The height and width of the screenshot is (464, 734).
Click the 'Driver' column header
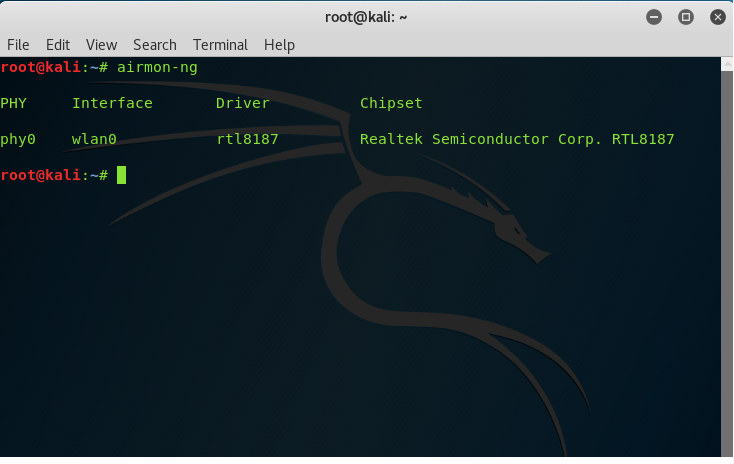tap(242, 103)
